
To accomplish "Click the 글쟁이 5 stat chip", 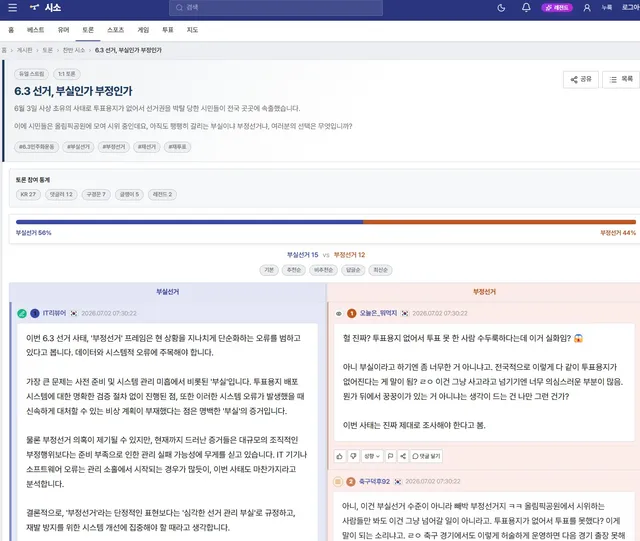I will tap(129, 194).
